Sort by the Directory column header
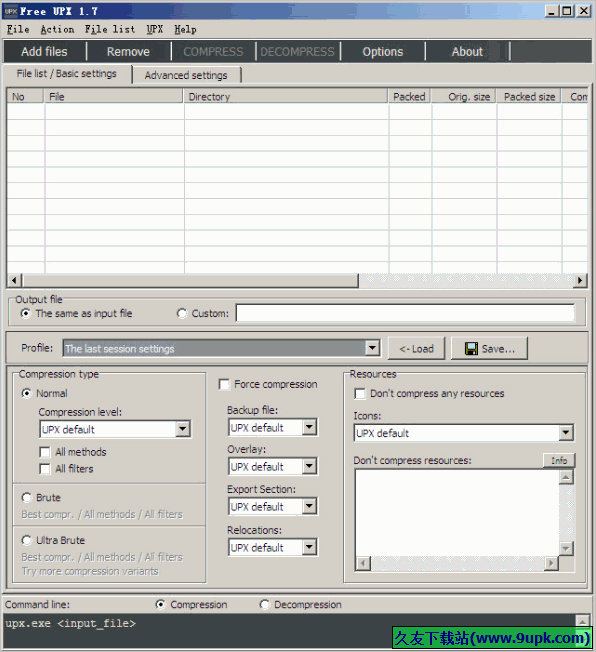 (x=285, y=96)
